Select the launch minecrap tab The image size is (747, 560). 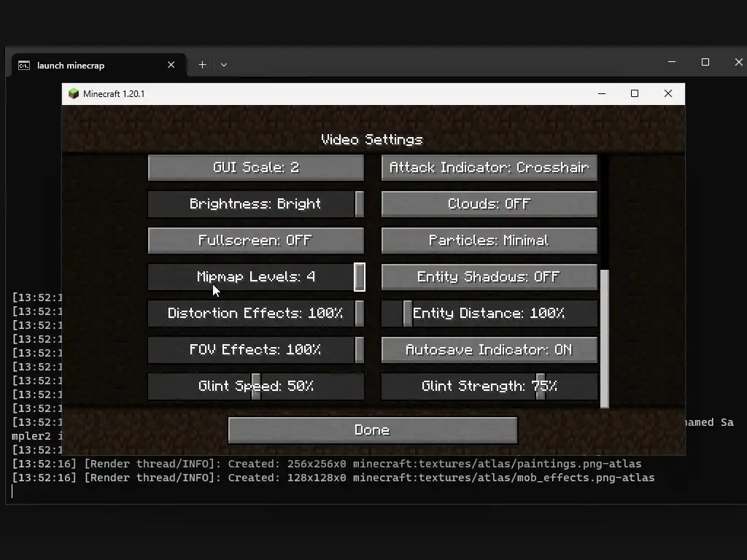[x=98, y=65]
